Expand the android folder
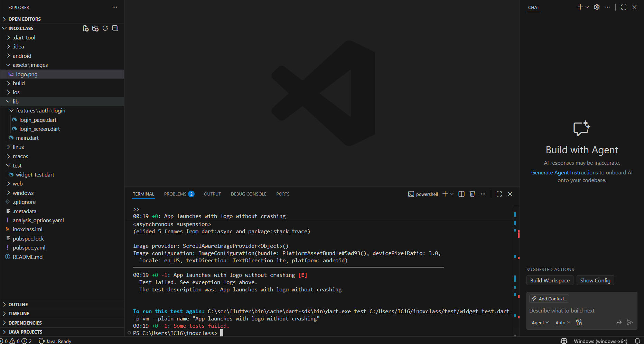 [x=62, y=56]
